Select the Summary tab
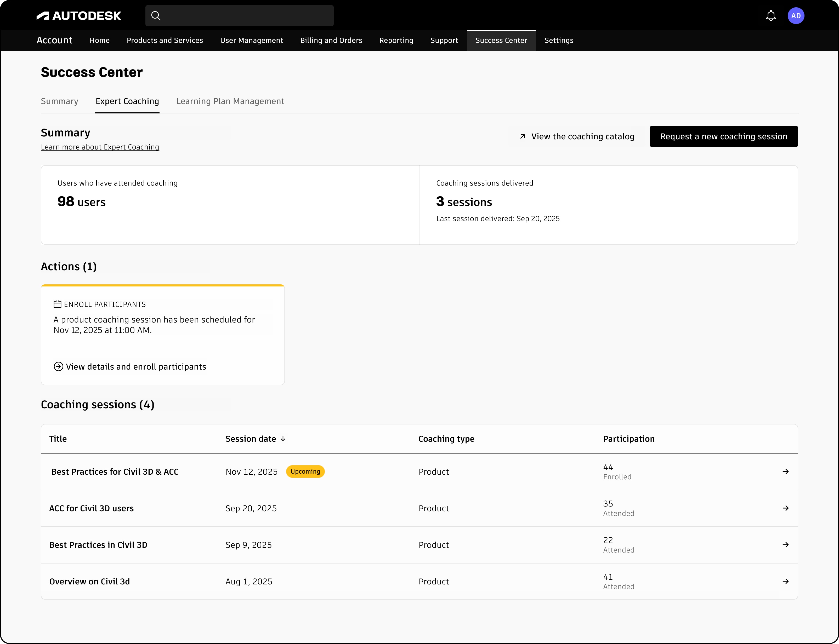Screen dimensions: 839x644 tap(59, 101)
